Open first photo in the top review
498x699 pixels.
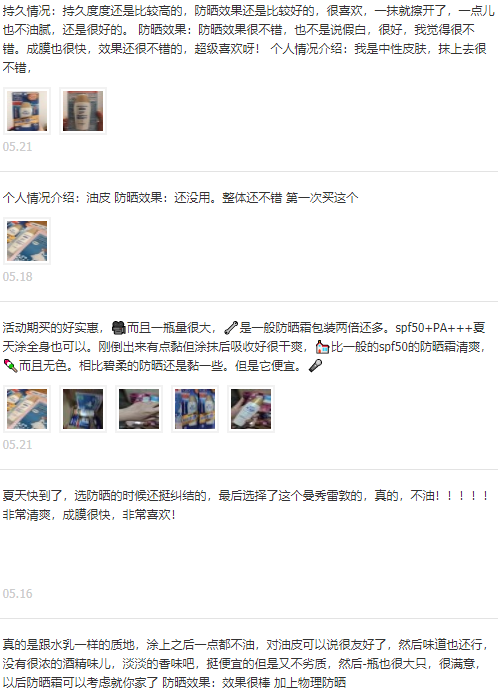[27, 111]
